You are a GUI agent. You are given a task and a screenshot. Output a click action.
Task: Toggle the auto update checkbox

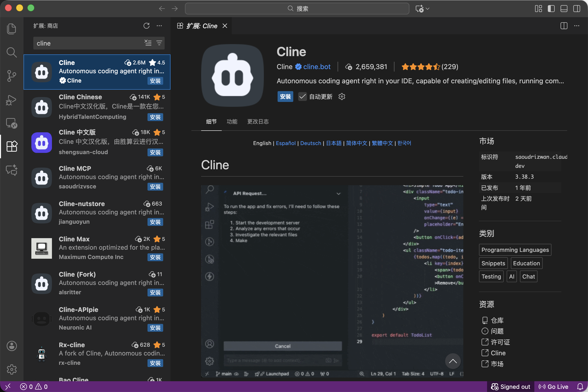[302, 97]
